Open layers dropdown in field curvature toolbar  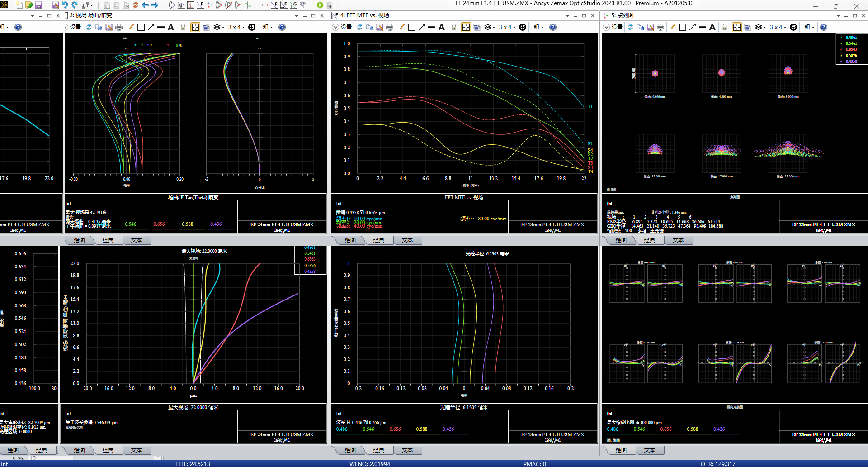(x=219, y=27)
